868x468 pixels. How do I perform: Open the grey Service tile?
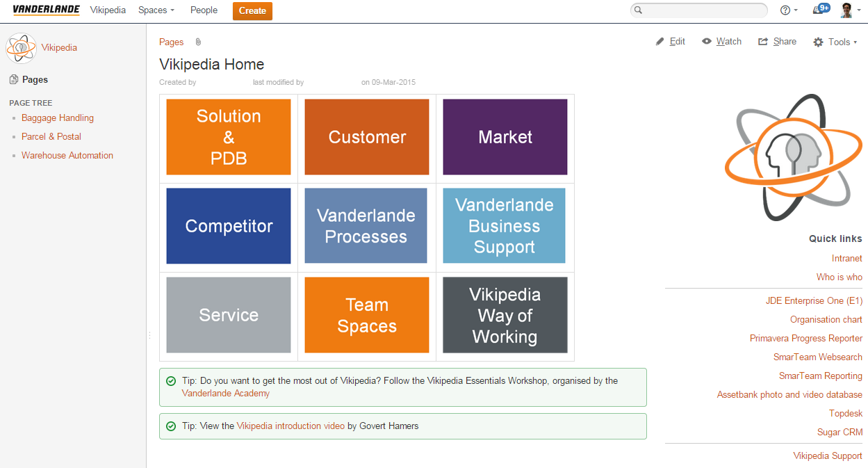tap(229, 315)
